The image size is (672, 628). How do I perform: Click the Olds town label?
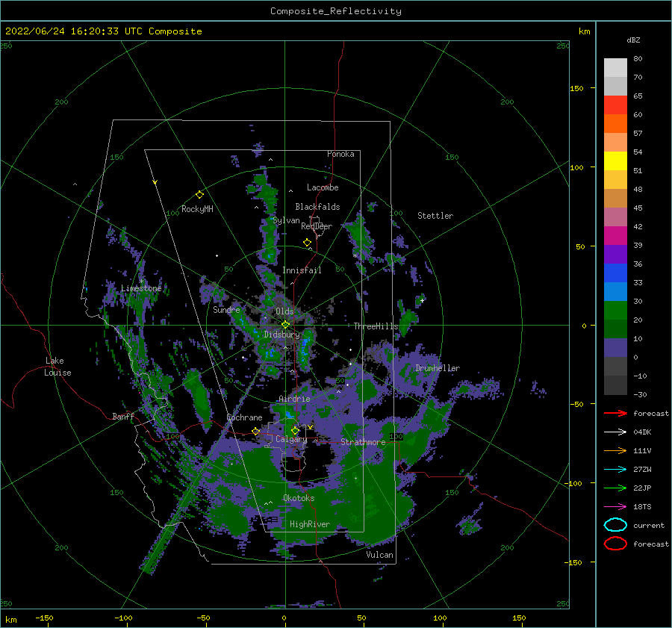point(284,311)
